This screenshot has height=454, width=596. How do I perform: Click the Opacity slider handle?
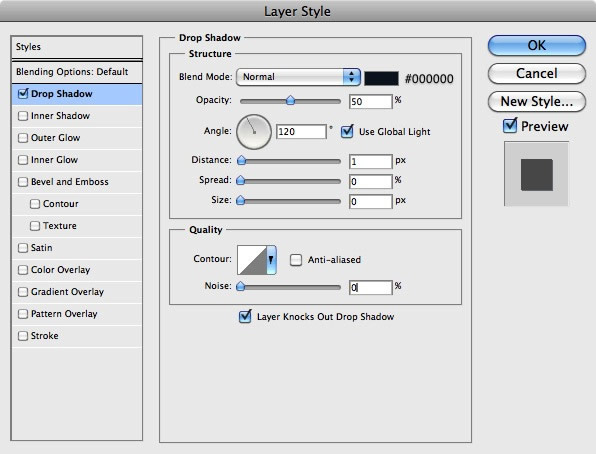(x=290, y=100)
